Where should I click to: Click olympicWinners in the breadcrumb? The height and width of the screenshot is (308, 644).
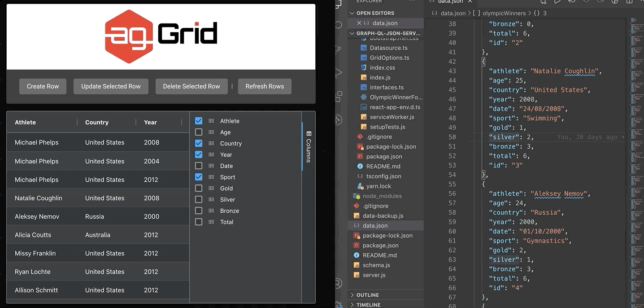[x=503, y=13]
